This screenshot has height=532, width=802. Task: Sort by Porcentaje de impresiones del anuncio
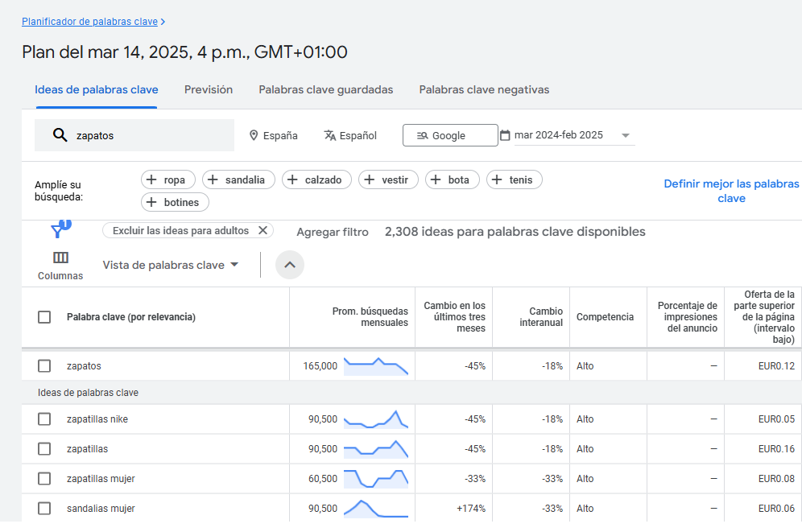click(687, 317)
